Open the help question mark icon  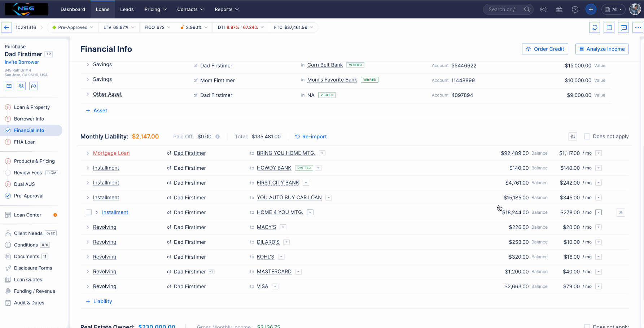tap(575, 9)
